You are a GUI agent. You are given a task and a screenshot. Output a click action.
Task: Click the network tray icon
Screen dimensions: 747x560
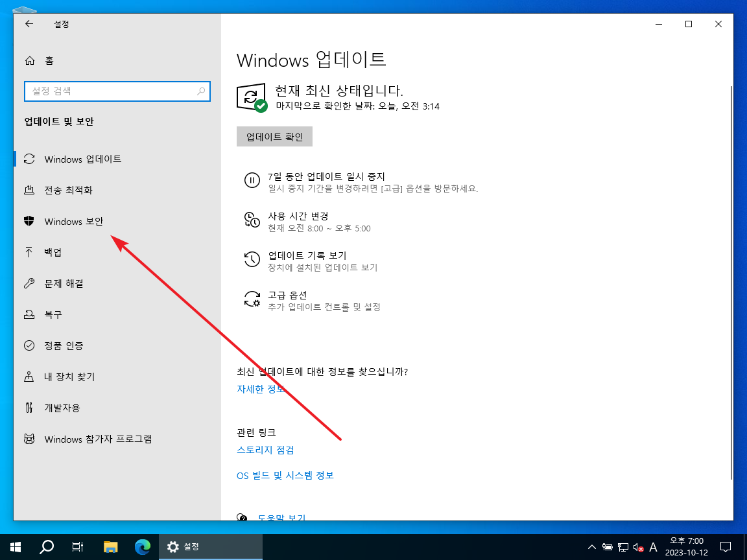pyautogui.click(x=622, y=547)
